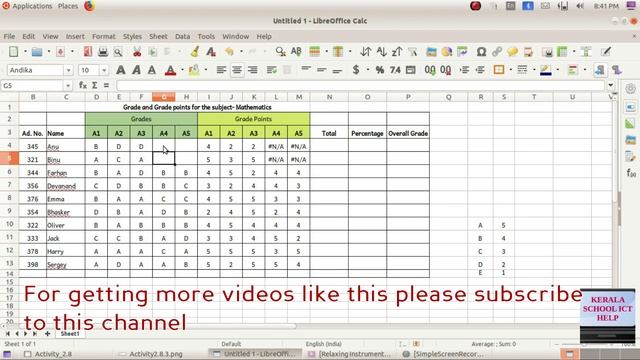Open the sidebar Functions panel icon
Image resolution: width=640 pixels, height=360 pixels.
pyautogui.click(x=631, y=173)
